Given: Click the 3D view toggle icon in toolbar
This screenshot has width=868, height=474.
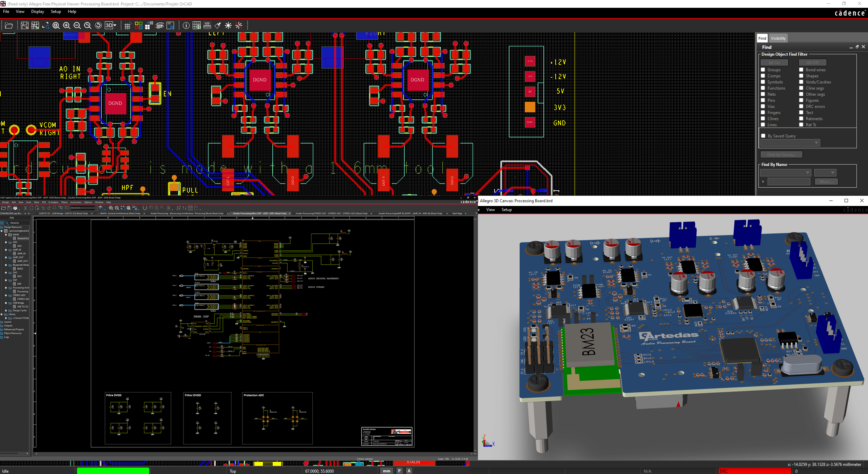Looking at the screenshot, I should pyautogui.click(x=109, y=26).
